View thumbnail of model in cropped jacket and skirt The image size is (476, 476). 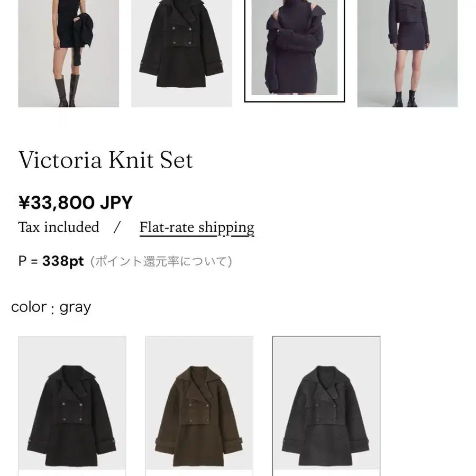click(x=407, y=53)
